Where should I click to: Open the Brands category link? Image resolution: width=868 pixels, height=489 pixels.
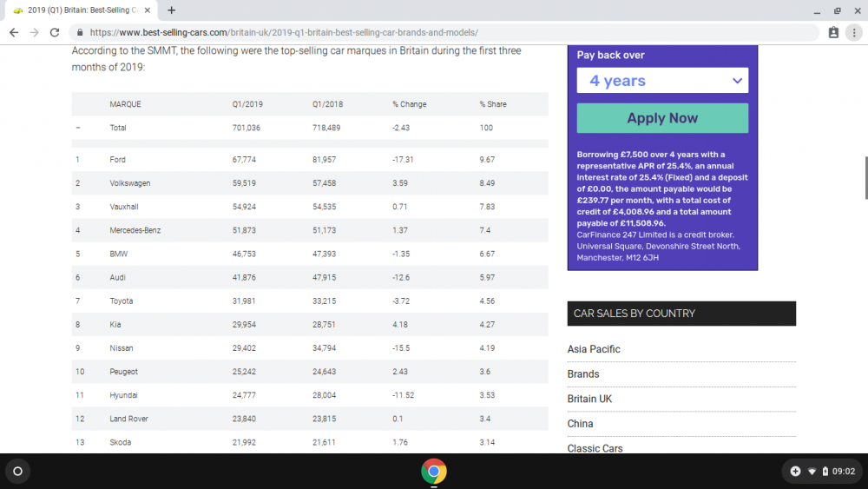coord(583,374)
